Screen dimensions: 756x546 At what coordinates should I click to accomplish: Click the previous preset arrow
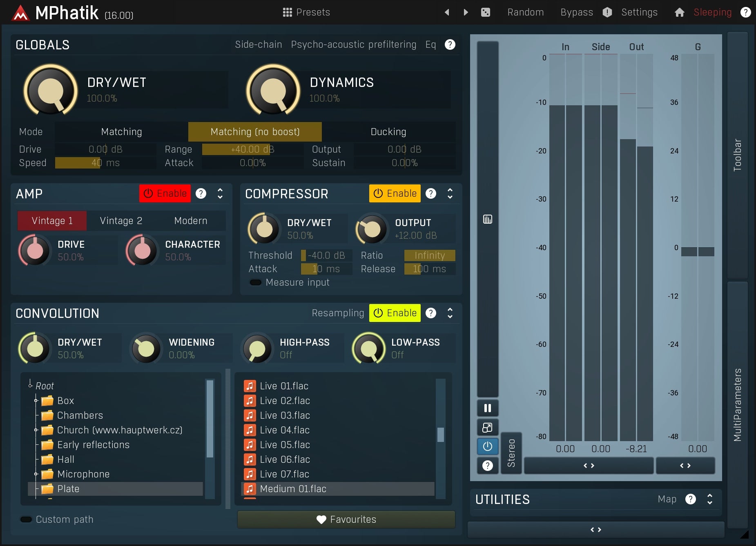coord(447,12)
